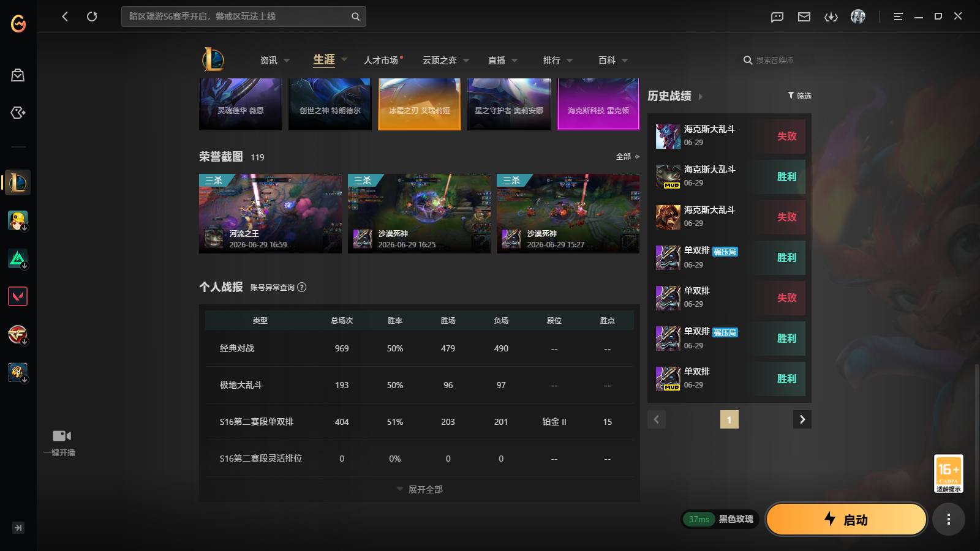Click the search magnifier in top search bar

click(x=355, y=17)
